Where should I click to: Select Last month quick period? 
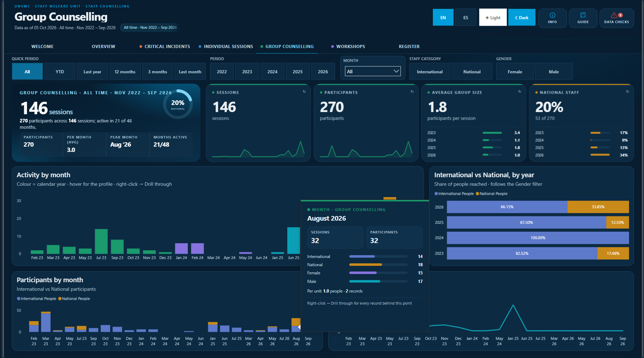tap(190, 72)
